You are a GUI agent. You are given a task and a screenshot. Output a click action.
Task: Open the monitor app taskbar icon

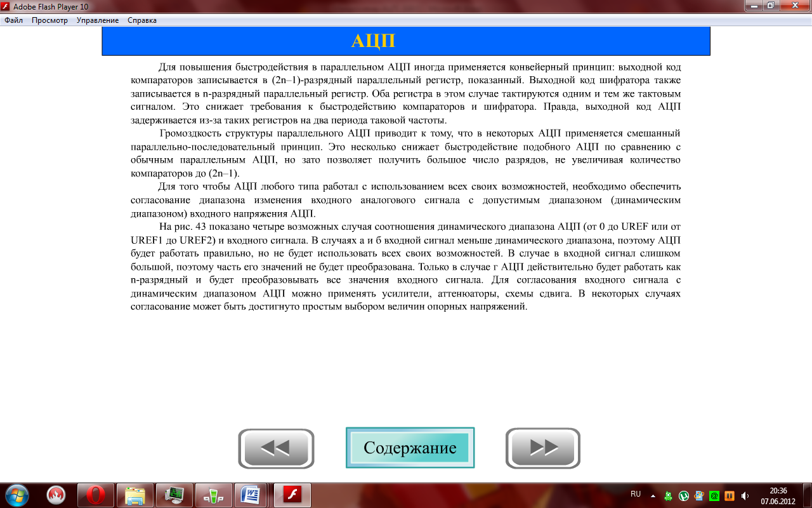pyautogui.click(x=174, y=495)
